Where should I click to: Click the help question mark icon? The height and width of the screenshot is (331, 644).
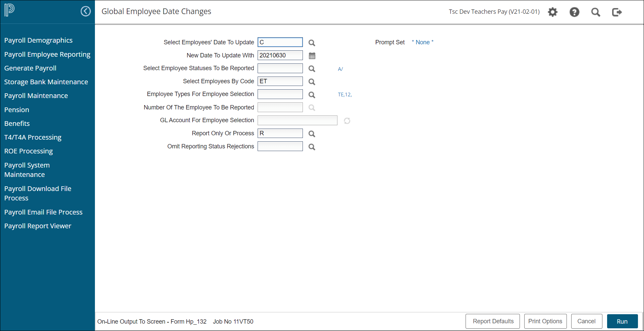[x=574, y=12]
